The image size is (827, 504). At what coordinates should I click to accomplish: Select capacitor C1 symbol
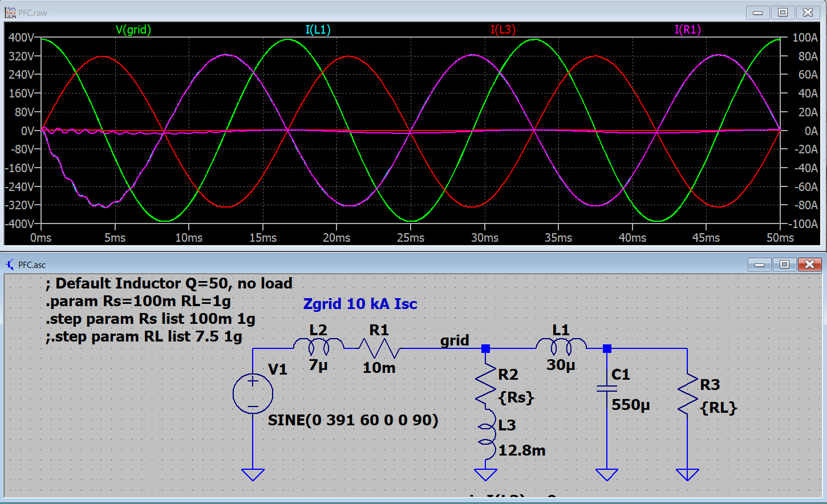[x=607, y=389]
